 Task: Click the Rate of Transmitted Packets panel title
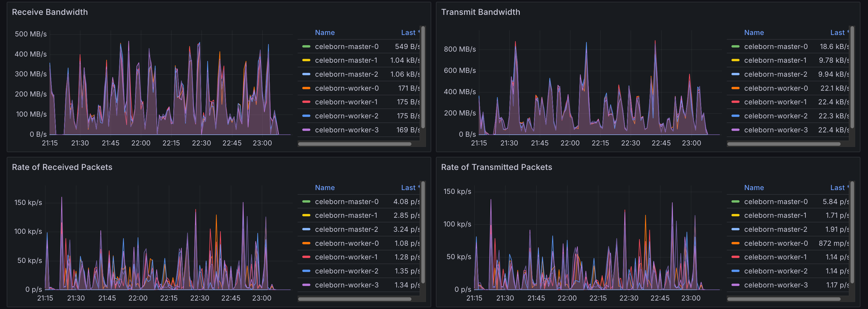click(x=496, y=167)
